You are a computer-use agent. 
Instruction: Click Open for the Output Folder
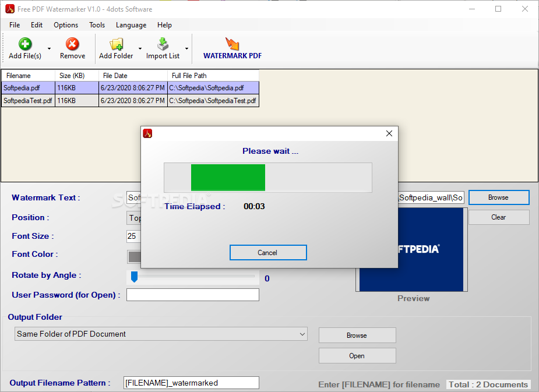pos(357,356)
